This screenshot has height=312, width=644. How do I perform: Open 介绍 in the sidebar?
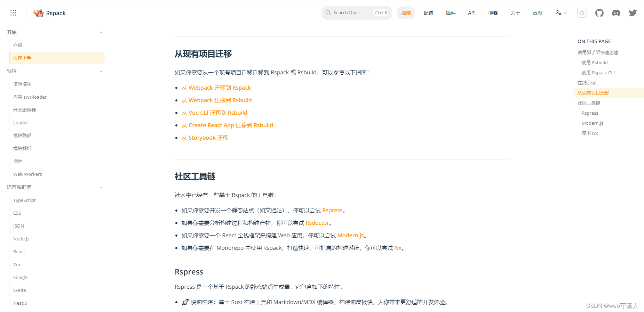pos(18,45)
